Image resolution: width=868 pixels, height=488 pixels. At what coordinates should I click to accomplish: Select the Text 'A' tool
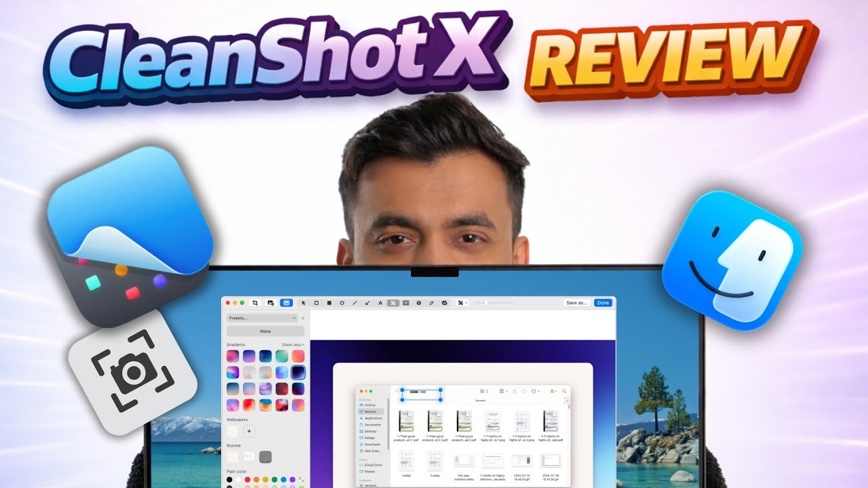pyautogui.click(x=380, y=302)
